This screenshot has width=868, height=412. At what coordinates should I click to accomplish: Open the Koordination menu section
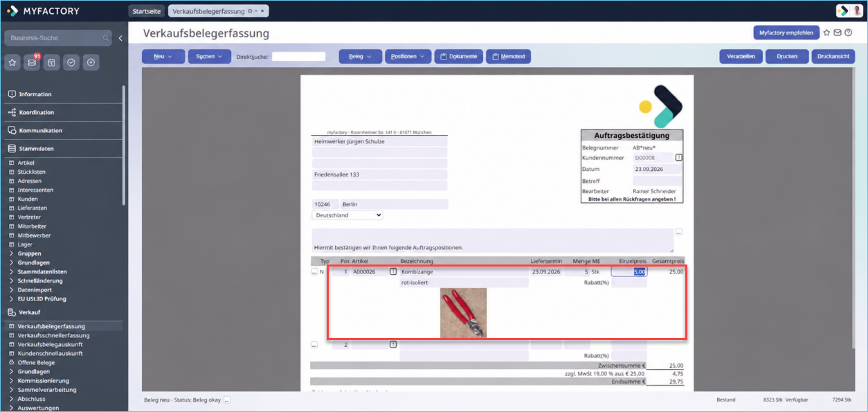[36, 112]
